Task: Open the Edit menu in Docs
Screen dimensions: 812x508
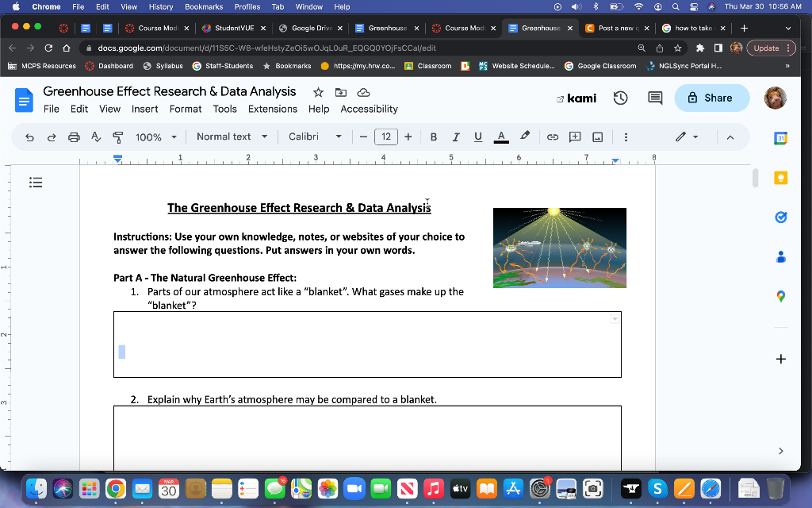Action: [79, 109]
